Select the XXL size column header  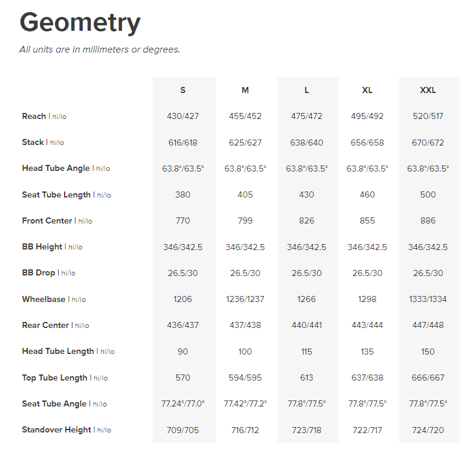tap(428, 90)
